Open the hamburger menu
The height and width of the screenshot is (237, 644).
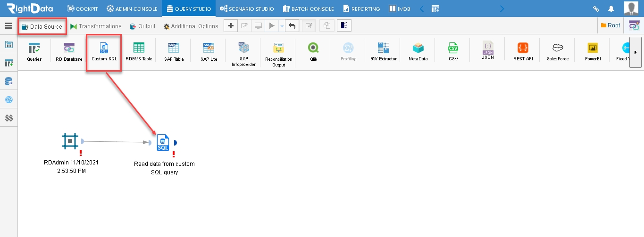tap(8, 26)
